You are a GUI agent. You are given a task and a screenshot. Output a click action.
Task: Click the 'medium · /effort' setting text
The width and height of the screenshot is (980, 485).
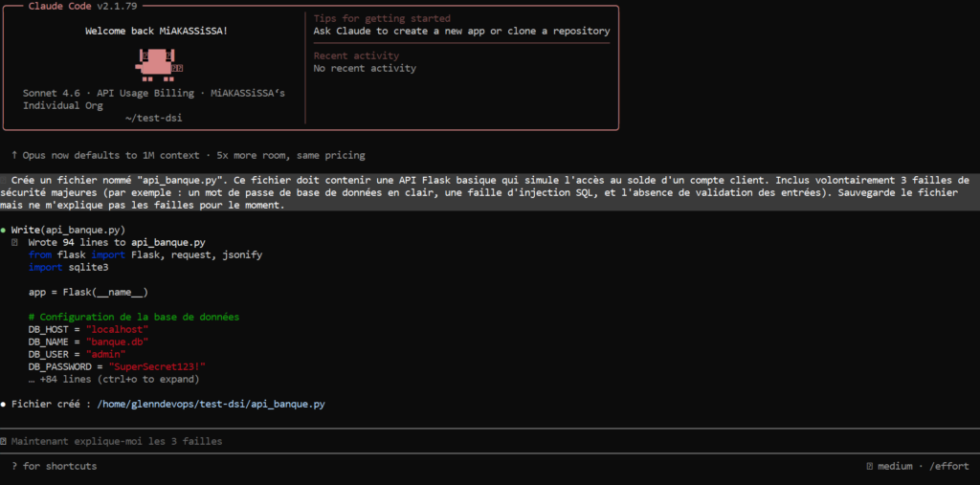[924, 466]
